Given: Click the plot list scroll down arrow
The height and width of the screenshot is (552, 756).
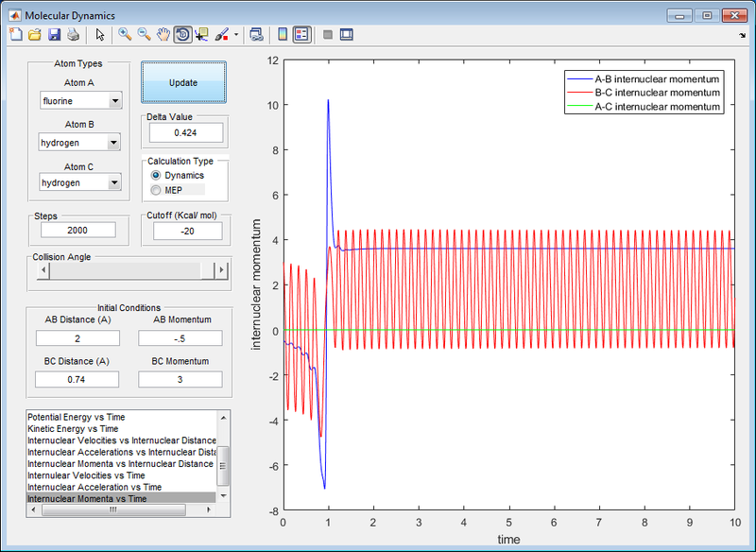Looking at the screenshot, I should point(223,496).
